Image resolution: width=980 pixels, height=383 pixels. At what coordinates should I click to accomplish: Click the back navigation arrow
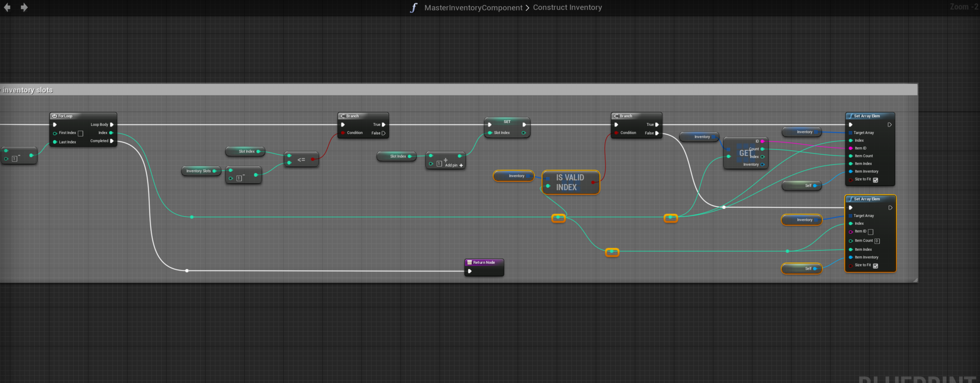pos(7,7)
